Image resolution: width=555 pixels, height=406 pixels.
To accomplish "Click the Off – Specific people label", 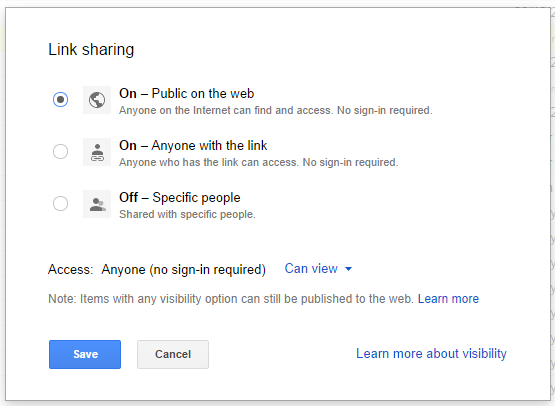I will point(180,198).
